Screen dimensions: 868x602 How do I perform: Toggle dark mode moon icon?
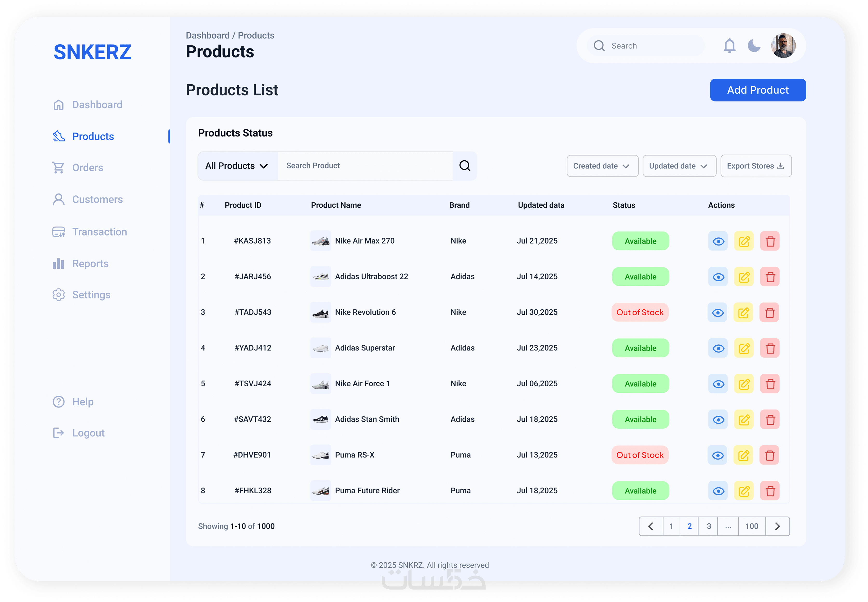754,46
